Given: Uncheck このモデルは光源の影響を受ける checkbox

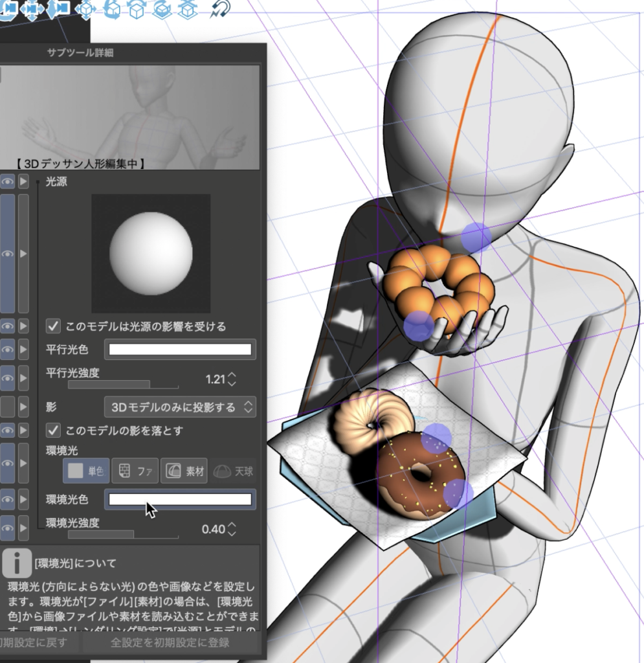Looking at the screenshot, I should point(54,326).
